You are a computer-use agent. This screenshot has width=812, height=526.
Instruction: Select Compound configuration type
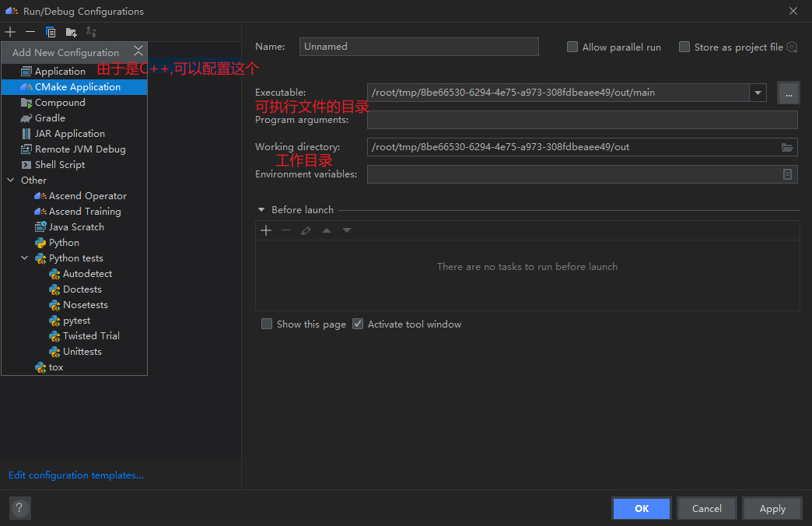pos(75,102)
